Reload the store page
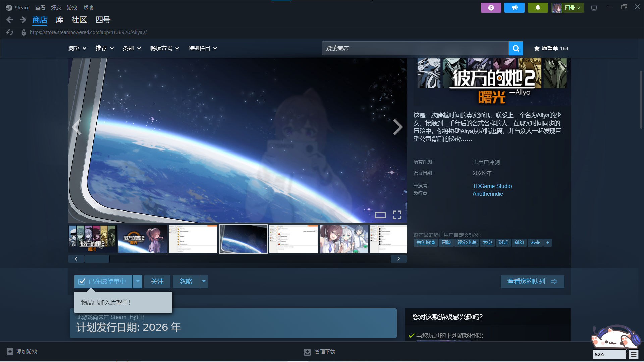Image resolution: width=644 pixels, height=362 pixels. pos(10,32)
